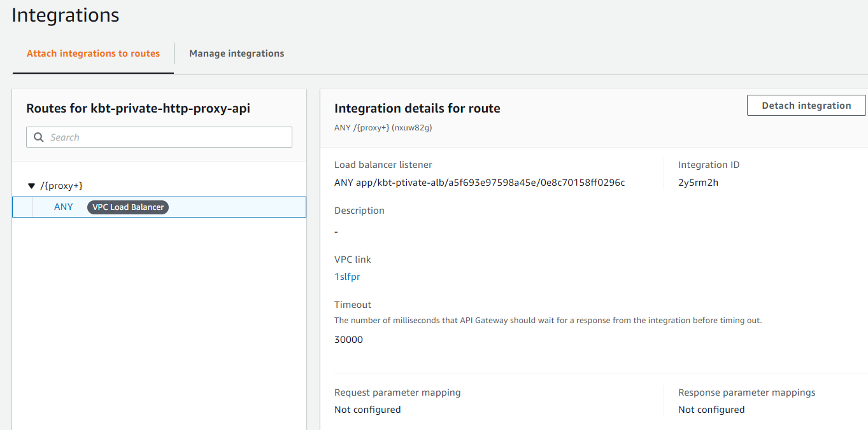This screenshot has width=868, height=430.
Task: Click the load balancer listener ARN text
Action: pos(480,183)
